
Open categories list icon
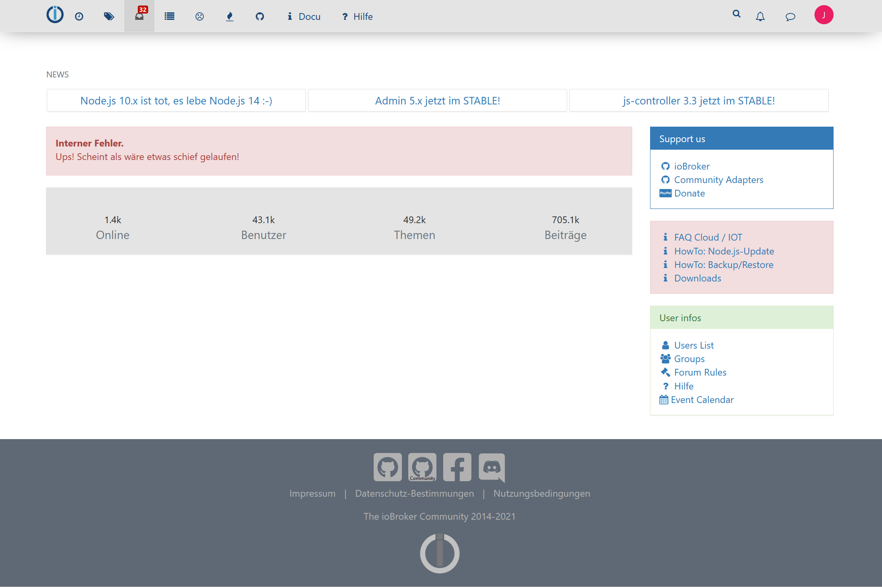tap(170, 16)
